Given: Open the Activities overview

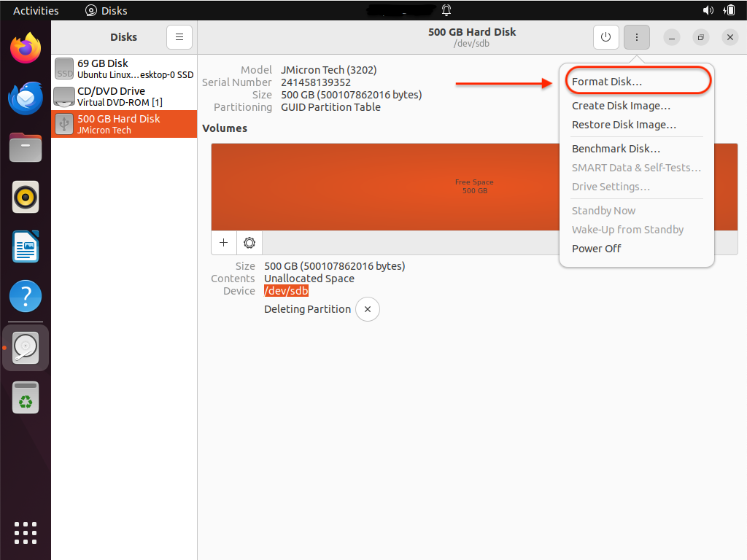Looking at the screenshot, I should (36, 10).
